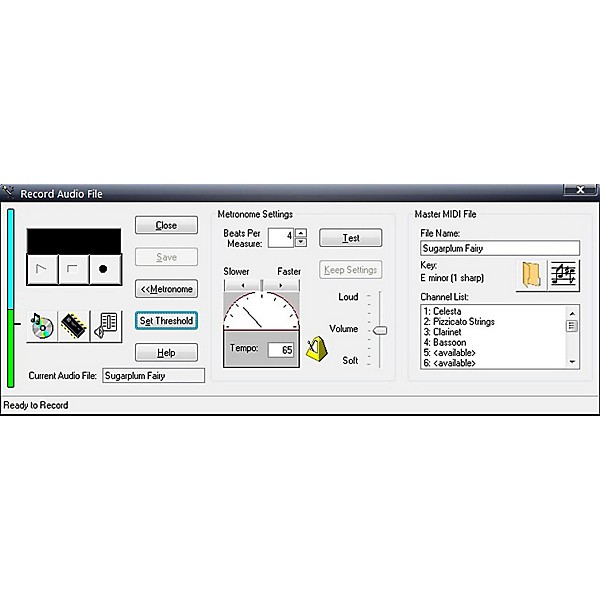Click the 'E minor (1 sharp)' key text
This screenshot has height=600, width=600.
[x=452, y=278]
